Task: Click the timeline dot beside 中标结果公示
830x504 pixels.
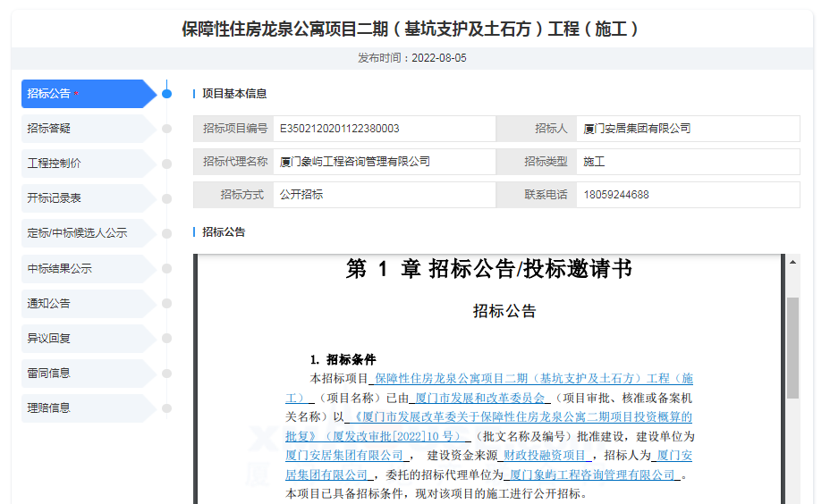Action: coord(166,268)
